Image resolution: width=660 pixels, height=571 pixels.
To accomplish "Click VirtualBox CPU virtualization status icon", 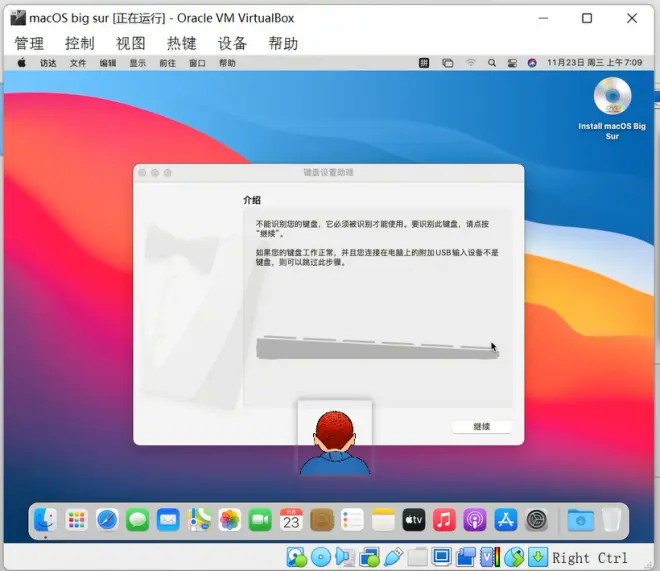I will 490,557.
